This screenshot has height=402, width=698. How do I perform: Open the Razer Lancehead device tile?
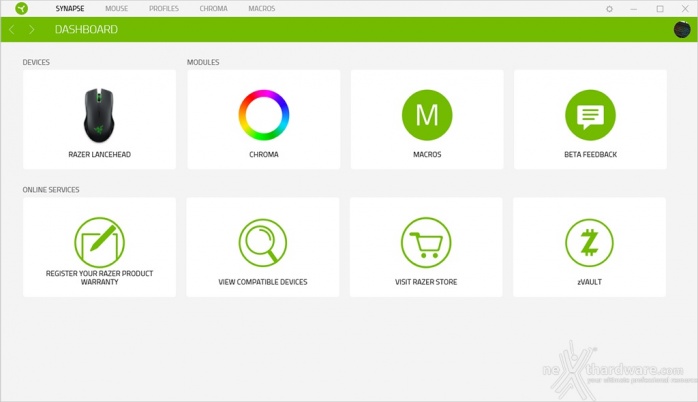[x=99, y=119]
